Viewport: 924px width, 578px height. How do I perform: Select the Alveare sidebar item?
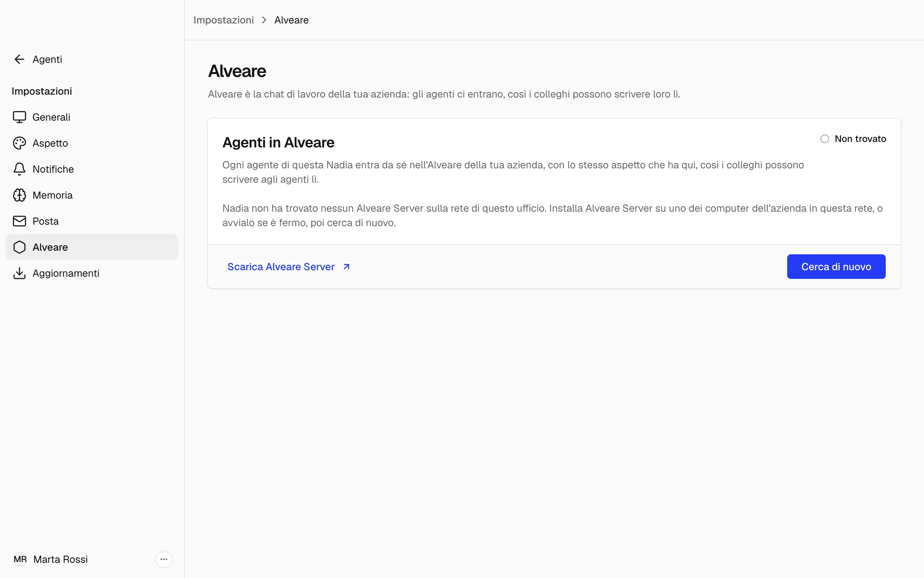click(x=92, y=247)
